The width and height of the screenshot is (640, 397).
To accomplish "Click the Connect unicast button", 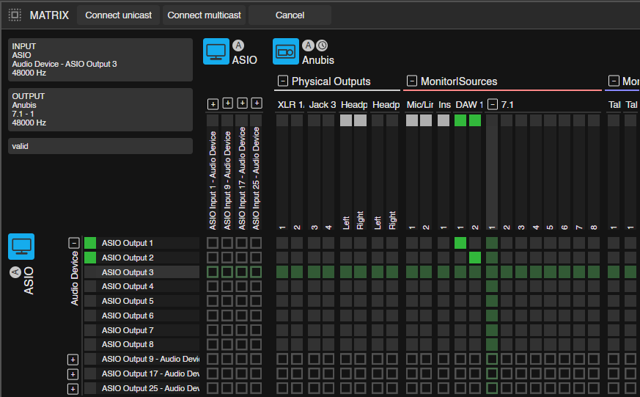I will click(x=118, y=15).
